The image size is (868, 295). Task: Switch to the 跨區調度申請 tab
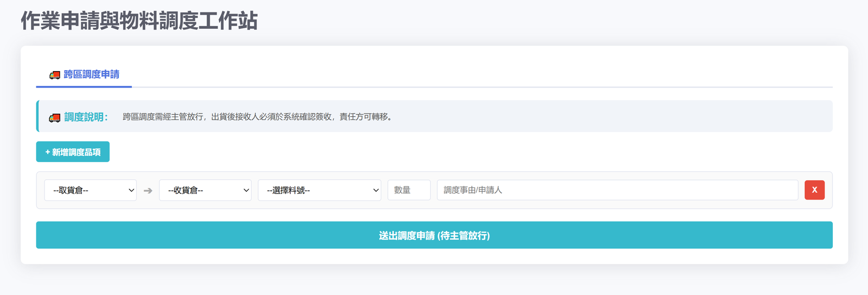pyautogui.click(x=84, y=74)
